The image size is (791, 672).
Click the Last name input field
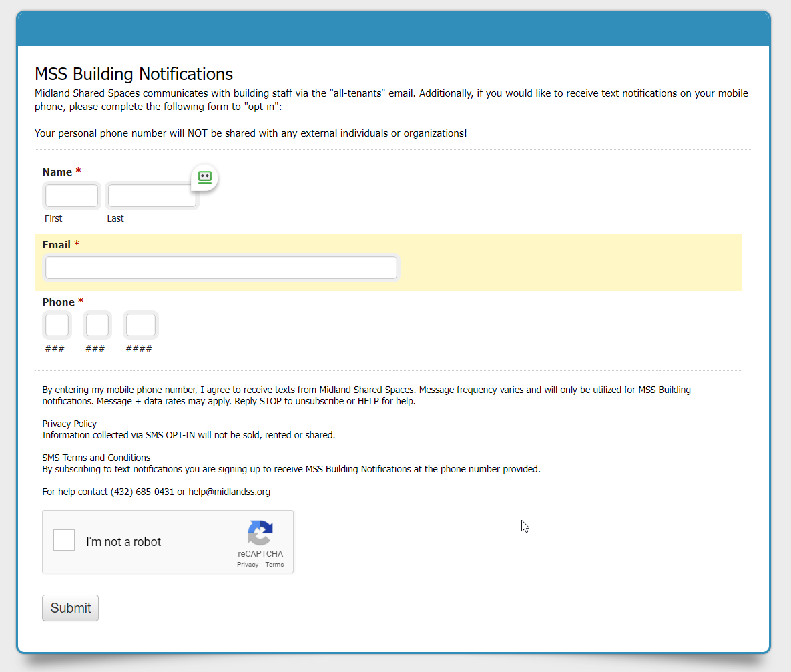152,196
